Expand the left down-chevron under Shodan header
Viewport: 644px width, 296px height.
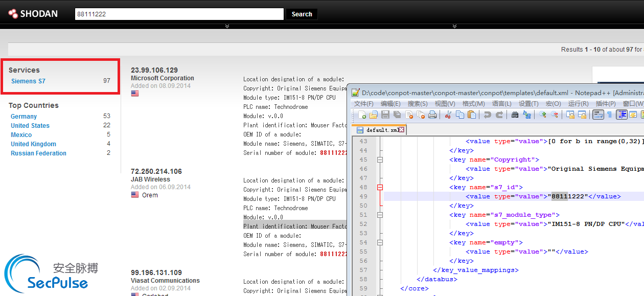click(227, 26)
